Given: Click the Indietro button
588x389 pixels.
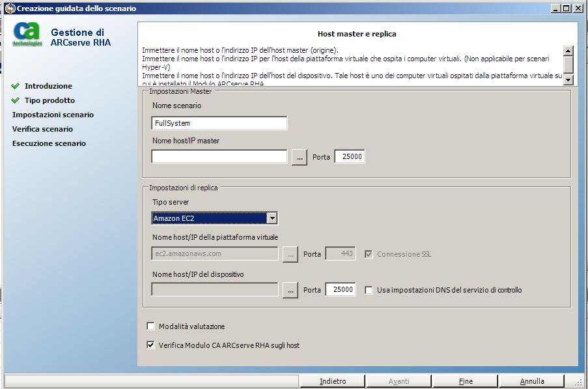Looking at the screenshot, I should [334, 381].
